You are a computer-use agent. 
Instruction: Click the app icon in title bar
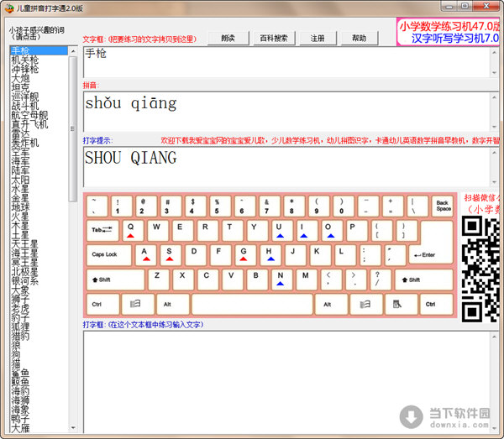click(x=9, y=8)
